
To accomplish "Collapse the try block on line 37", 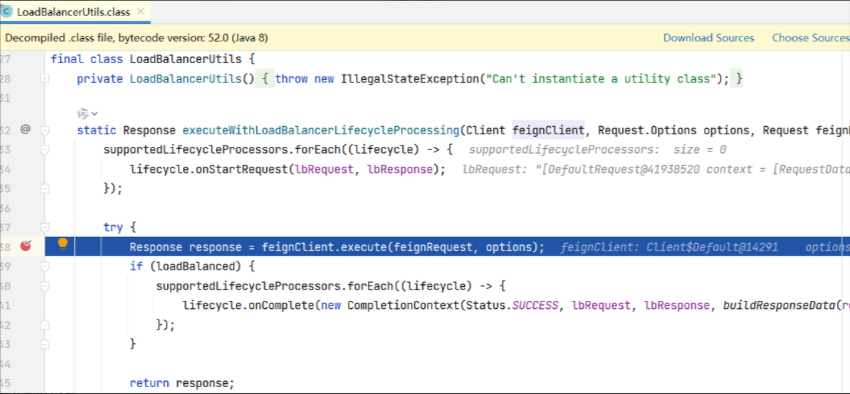I will tap(45, 228).
